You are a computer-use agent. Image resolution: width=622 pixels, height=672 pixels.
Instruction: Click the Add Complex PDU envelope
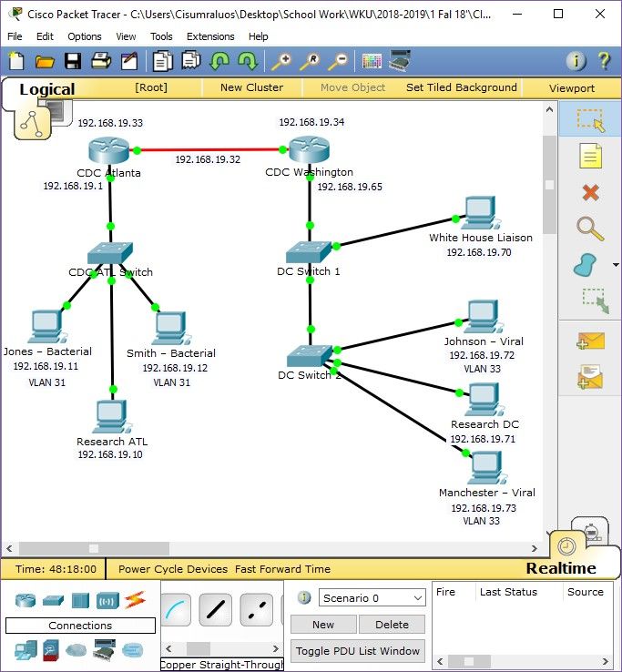click(x=591, y=377)
